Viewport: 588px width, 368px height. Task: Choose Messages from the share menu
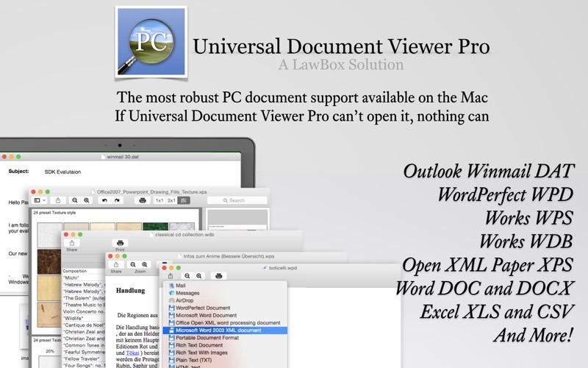pos(225,293)
